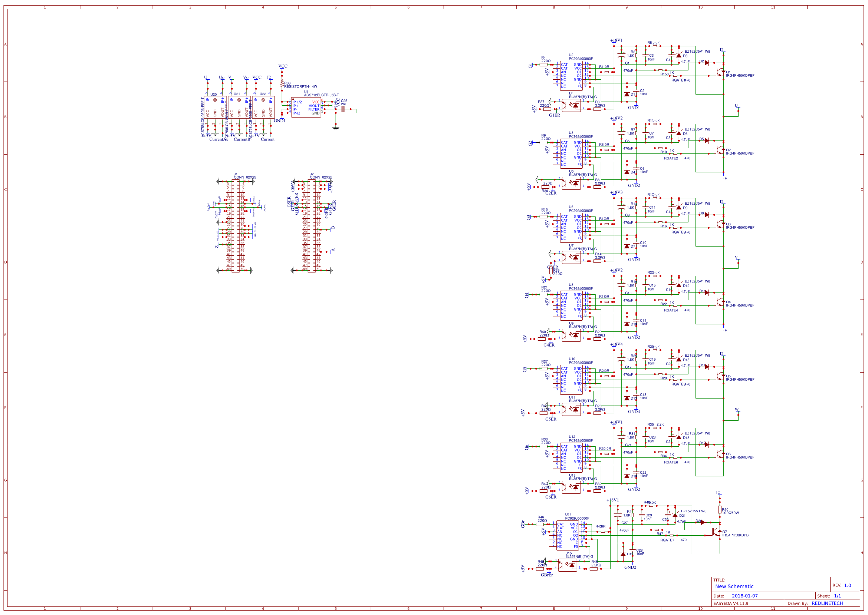Click the D2 diode near Q1
The image size is (868, 615).
tap(707, 63)
